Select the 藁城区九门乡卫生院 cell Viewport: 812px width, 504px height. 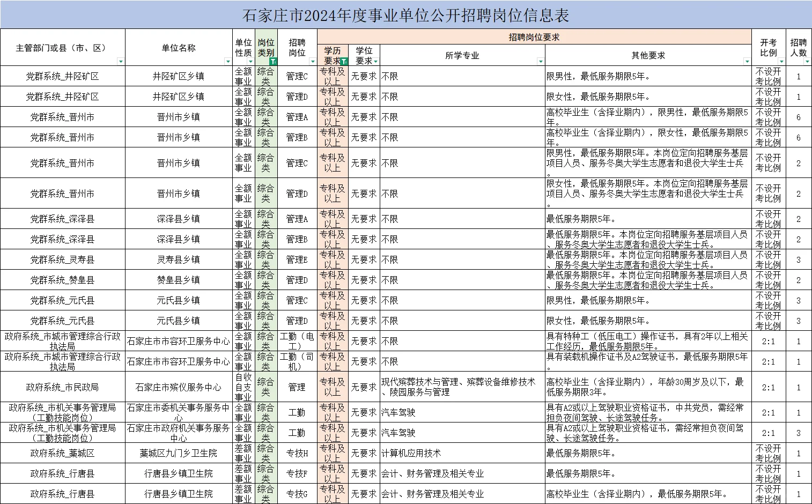[x=179, y=453]
